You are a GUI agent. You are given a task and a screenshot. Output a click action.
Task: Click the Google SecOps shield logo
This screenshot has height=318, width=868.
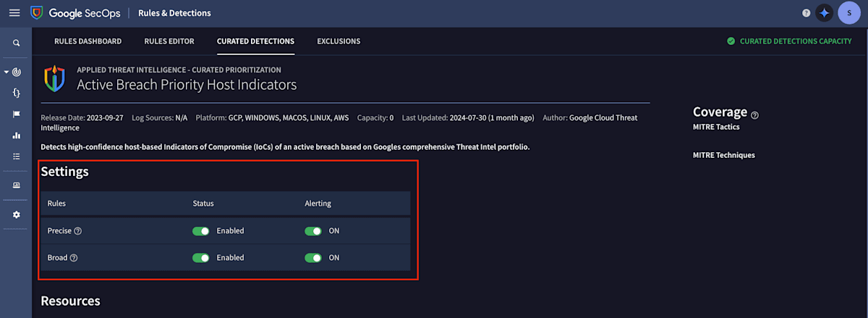(36, 13)
